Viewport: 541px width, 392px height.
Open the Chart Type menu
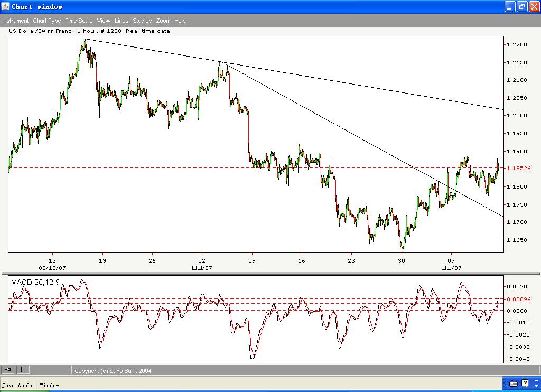pos(47,21)
